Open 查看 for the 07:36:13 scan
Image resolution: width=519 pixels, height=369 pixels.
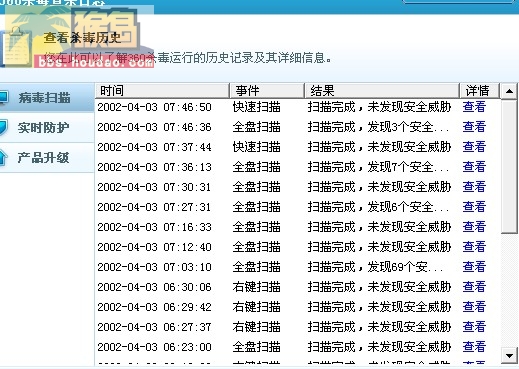tap(474, 167)
